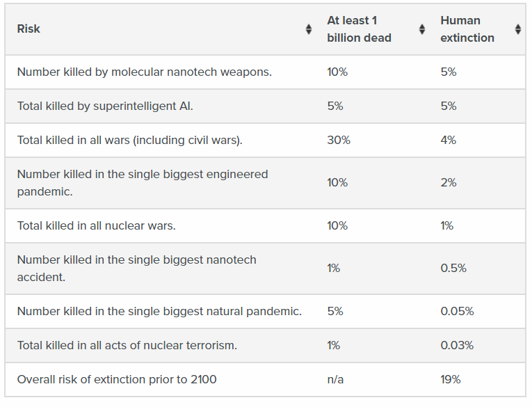Click the Human extinction header text
The image size is (532, 407).
[467, 29]
